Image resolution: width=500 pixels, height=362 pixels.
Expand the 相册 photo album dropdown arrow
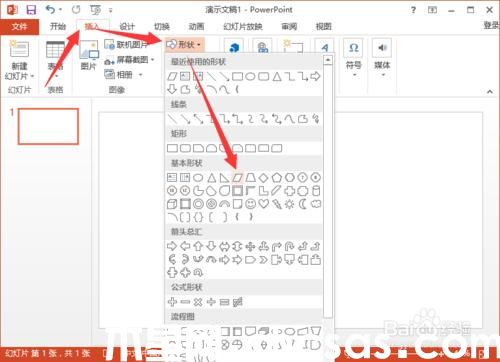point(141,75)
